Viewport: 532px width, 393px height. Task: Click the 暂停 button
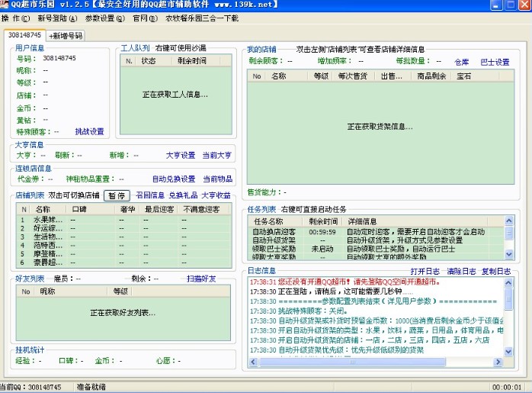tap(117, 195)
